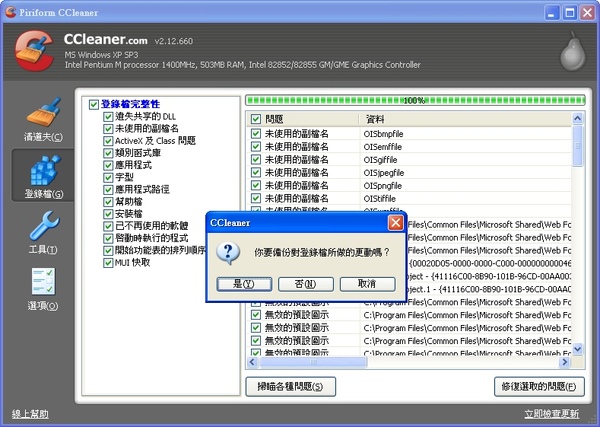Toggle the 安裝檔 checkbox
This screenshot has width=600, height=427.
coord(108,214)
